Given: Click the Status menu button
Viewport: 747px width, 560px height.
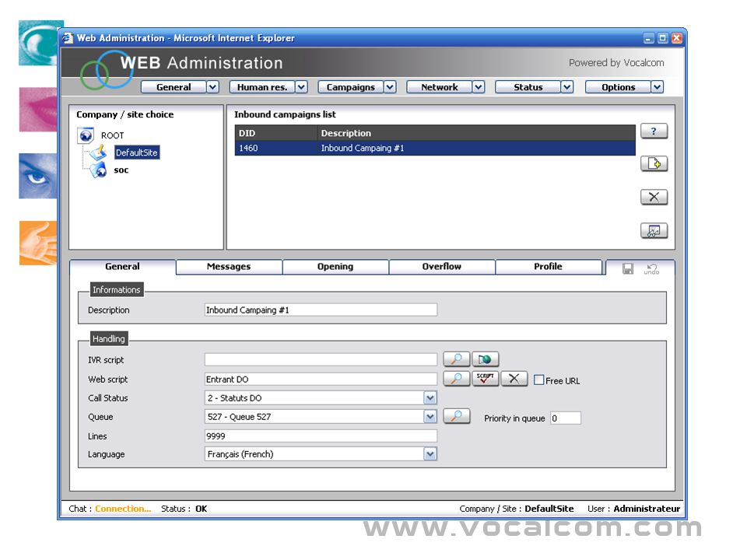Looking at the screenshot, I should coord(528,87).
